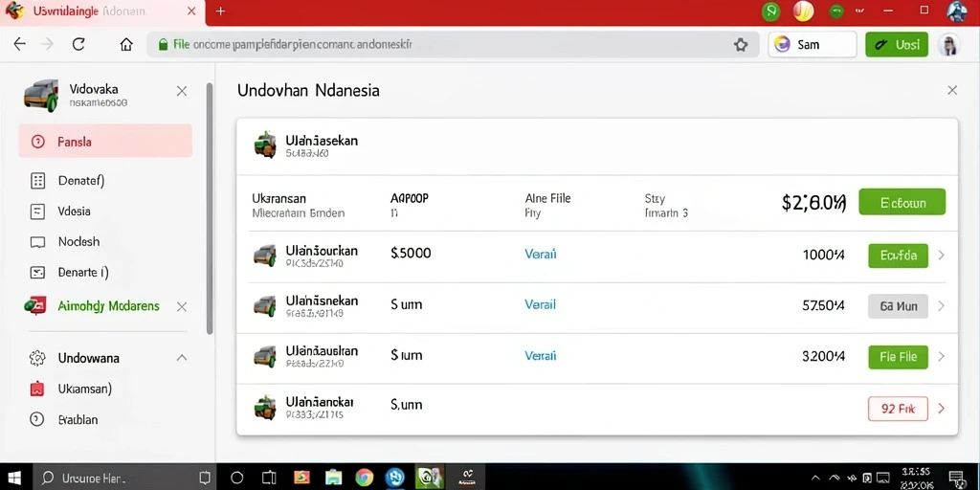Go back with the browser back arrow

[20, 44]
